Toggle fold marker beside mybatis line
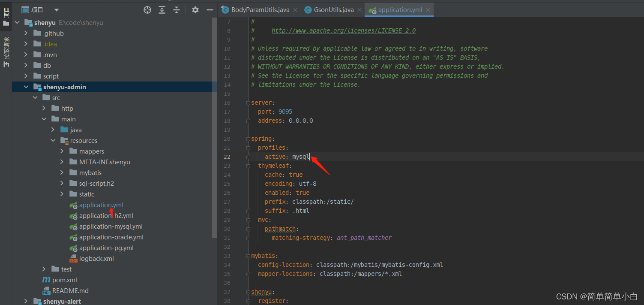This screenshot has height=305, width=644. tap(248, 256)
